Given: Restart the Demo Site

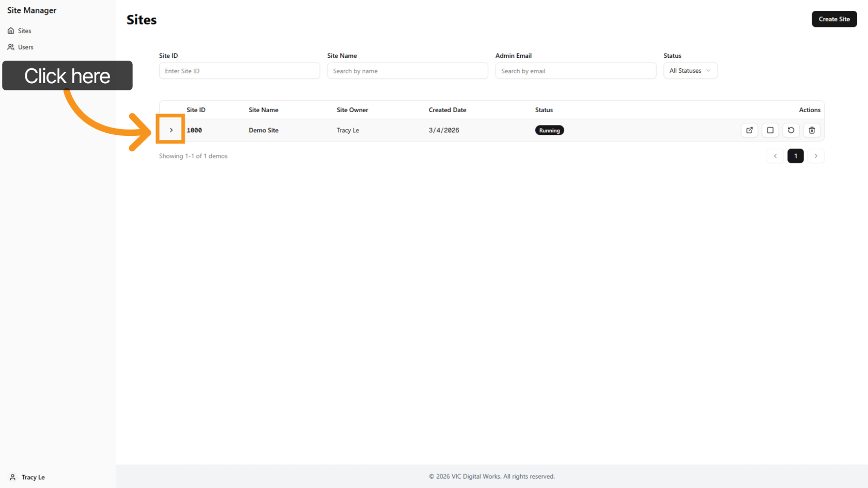Looking at the screenshot, I should tap(791, 130).
